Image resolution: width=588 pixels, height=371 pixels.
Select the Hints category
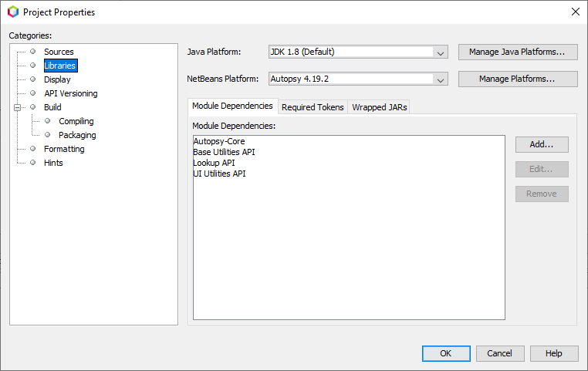(x=53, y=163)
